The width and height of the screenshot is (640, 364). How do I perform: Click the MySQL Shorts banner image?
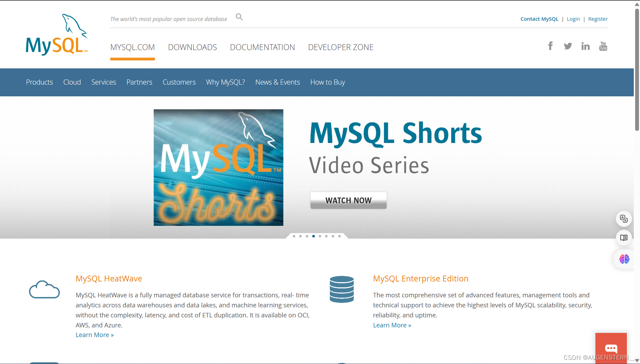[219, 167]
